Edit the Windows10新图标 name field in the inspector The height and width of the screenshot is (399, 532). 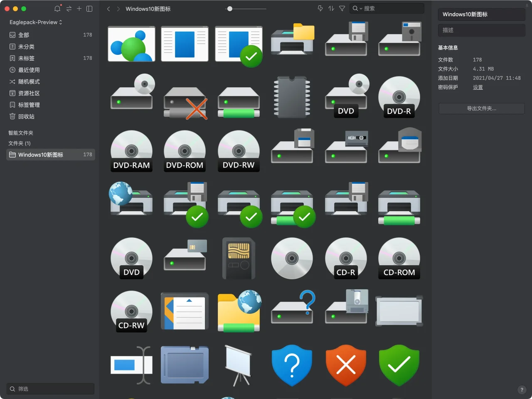481,14
